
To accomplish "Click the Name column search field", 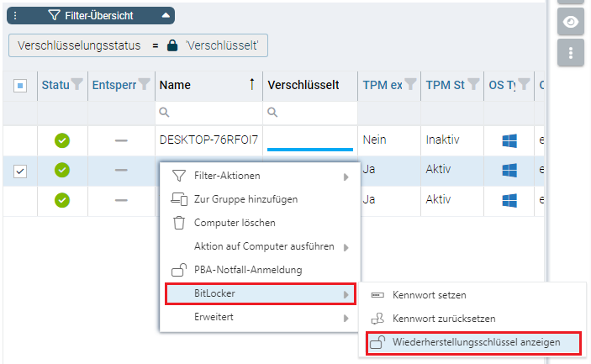I will coord(210,112).
